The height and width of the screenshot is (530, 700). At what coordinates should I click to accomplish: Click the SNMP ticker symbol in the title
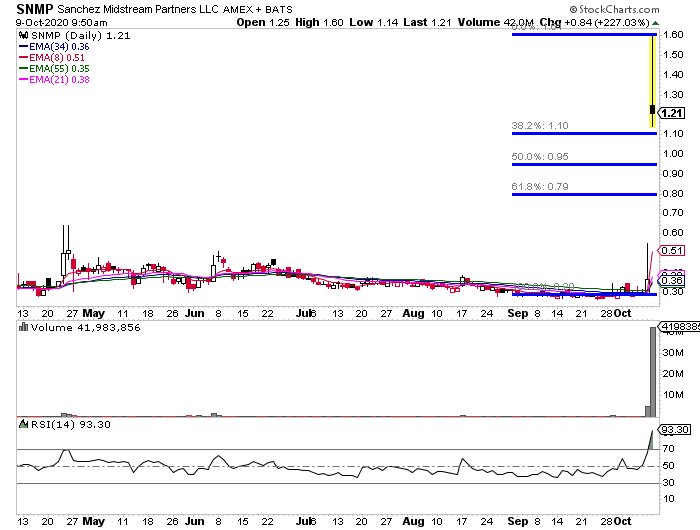tap(35, 9)
